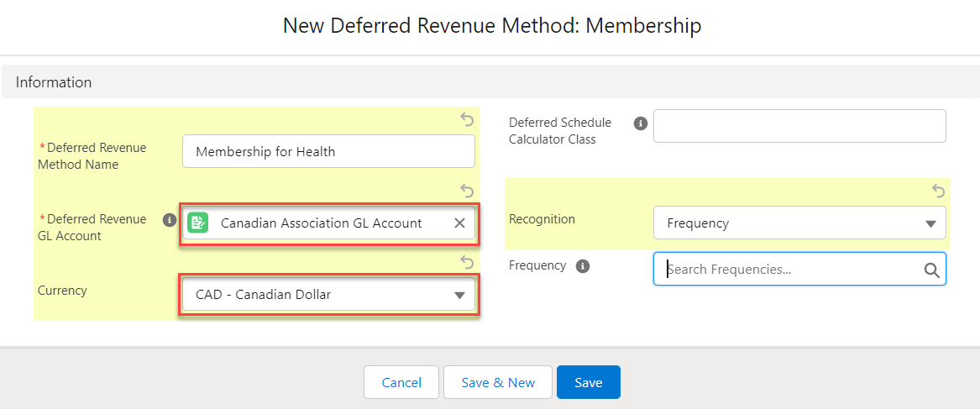Show help info for Deferred Revenue GL Account
The width and height of the screenshot is (980, 409).
[x=169, y=220]
